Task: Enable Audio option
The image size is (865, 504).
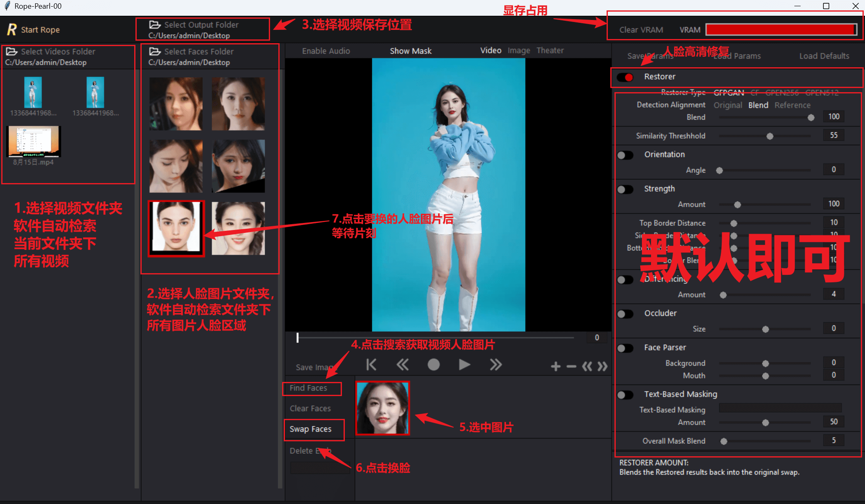Action: click(326, 51)
